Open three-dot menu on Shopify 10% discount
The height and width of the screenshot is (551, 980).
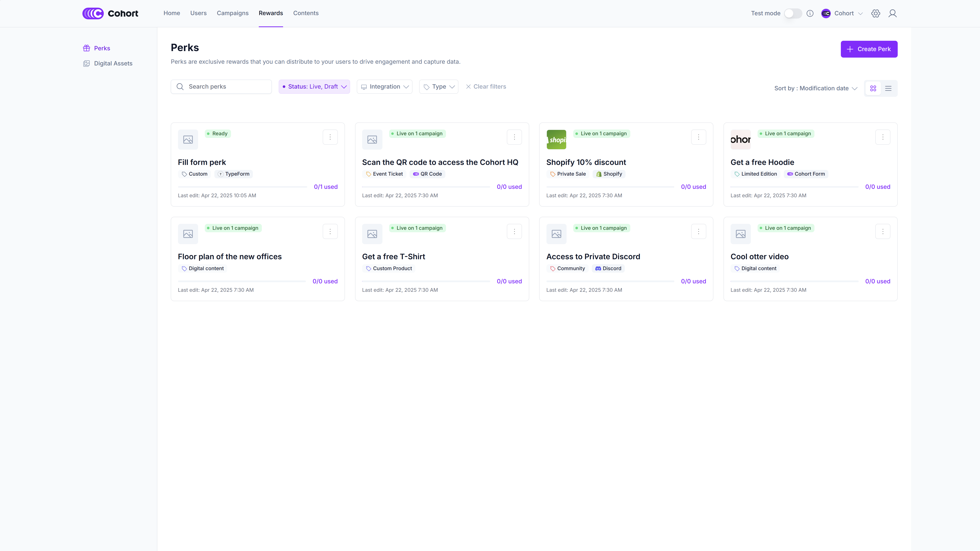[698, 137]
